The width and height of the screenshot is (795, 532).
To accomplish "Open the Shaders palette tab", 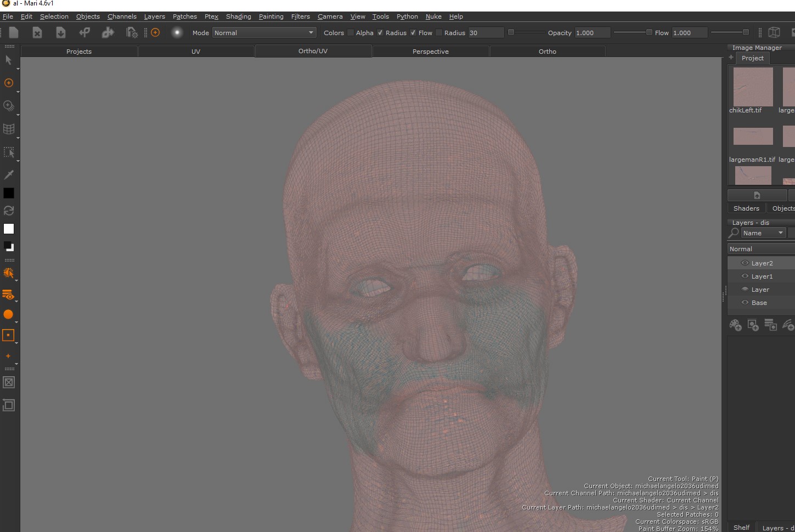I will (x=746, y=208).
